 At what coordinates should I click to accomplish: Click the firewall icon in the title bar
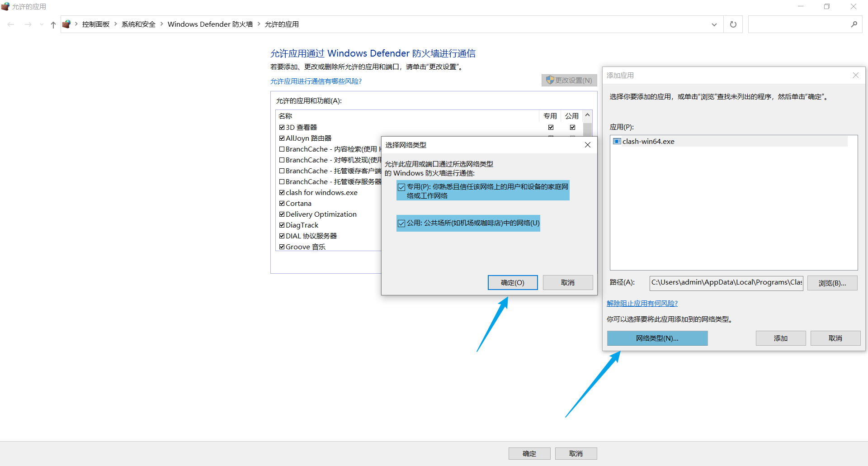[5, 6]
